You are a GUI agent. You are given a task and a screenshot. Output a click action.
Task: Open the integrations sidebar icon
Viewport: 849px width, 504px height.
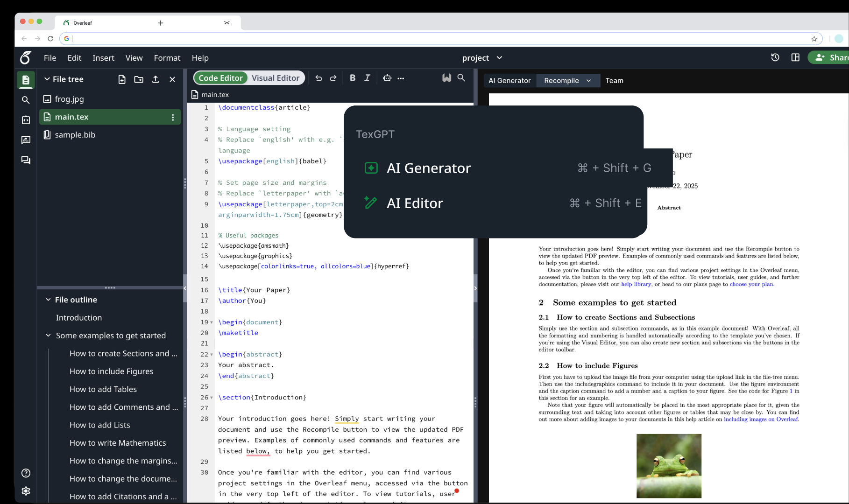click(x=26, y=120)
